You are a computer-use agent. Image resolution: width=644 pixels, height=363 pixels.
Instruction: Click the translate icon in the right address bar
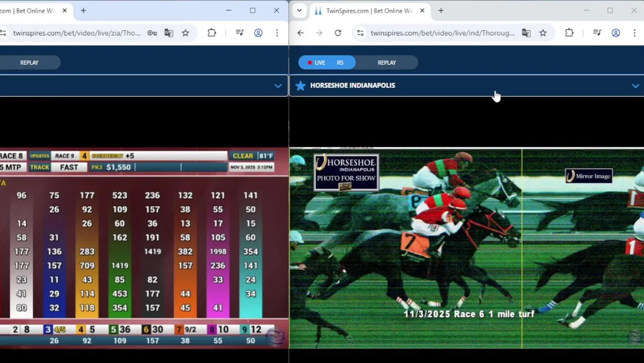coord(526,33)
